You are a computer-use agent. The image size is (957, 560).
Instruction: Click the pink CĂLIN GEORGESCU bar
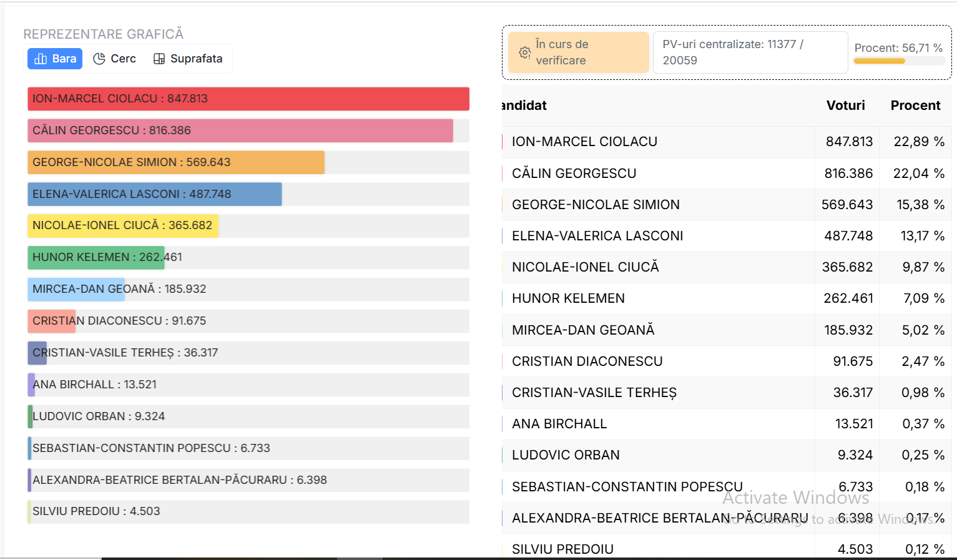click(x=240, y=130)
